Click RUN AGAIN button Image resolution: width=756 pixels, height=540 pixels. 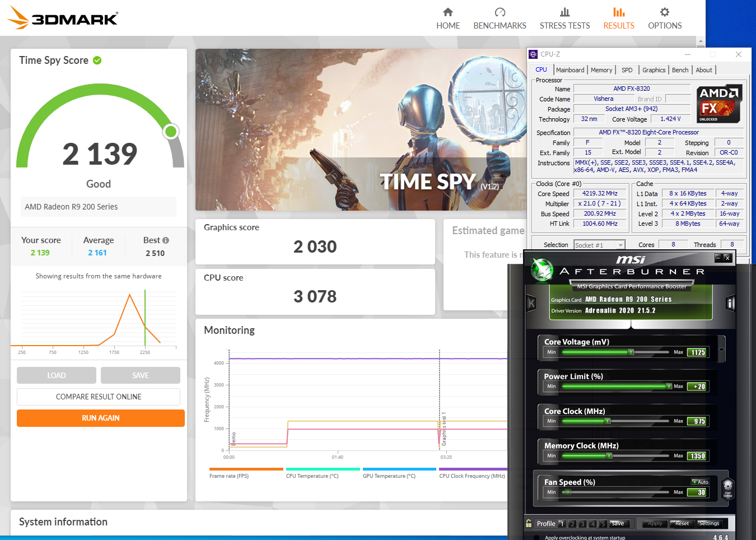tap(101, 418)
